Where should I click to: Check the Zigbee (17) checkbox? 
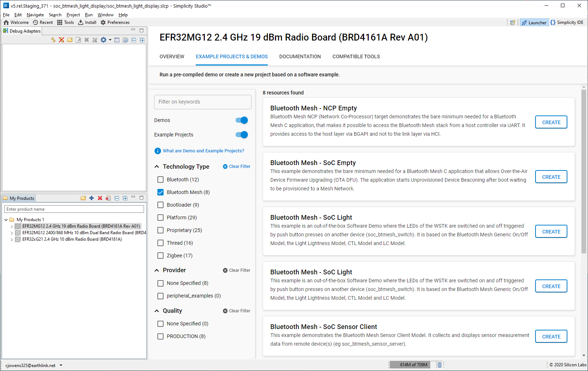pos(161,256)
